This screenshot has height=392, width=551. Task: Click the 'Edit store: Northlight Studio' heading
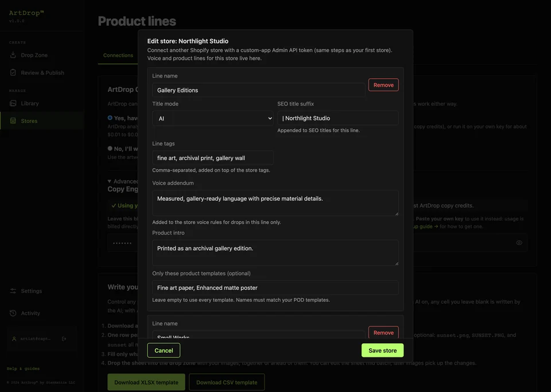pos(188,41)
